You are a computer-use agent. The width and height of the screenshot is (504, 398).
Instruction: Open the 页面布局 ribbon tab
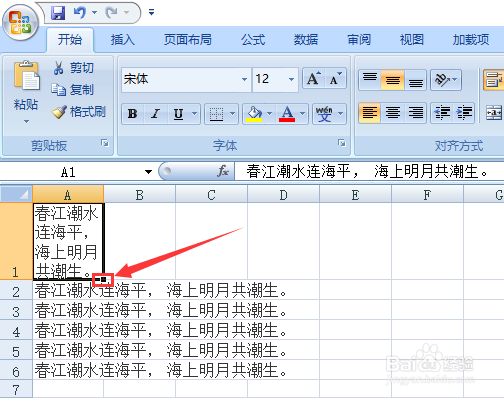(x=188, y=40)
